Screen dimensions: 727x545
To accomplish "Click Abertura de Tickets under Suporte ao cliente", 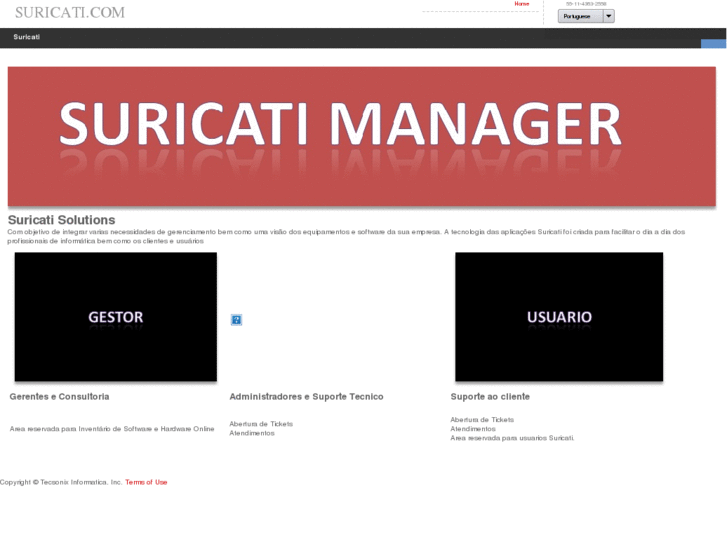I will click(x=482, y=420).
